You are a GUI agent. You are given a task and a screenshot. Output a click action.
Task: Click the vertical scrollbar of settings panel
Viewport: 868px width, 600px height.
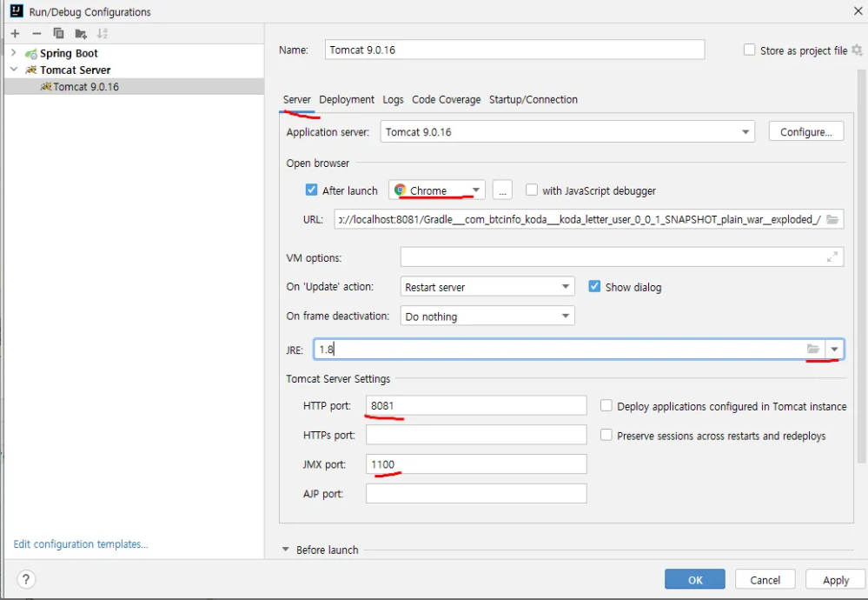coord(861,266)
